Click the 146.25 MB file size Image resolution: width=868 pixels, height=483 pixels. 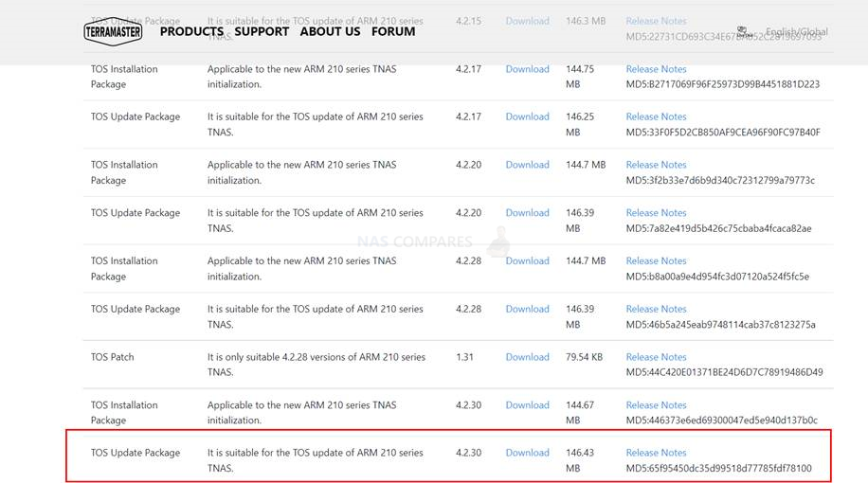(580, 124)
